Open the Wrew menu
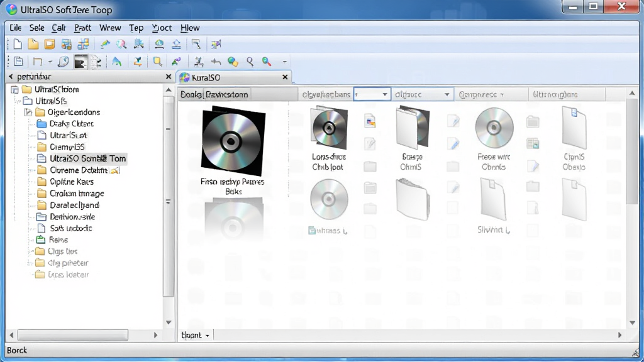 pos(110,28)
